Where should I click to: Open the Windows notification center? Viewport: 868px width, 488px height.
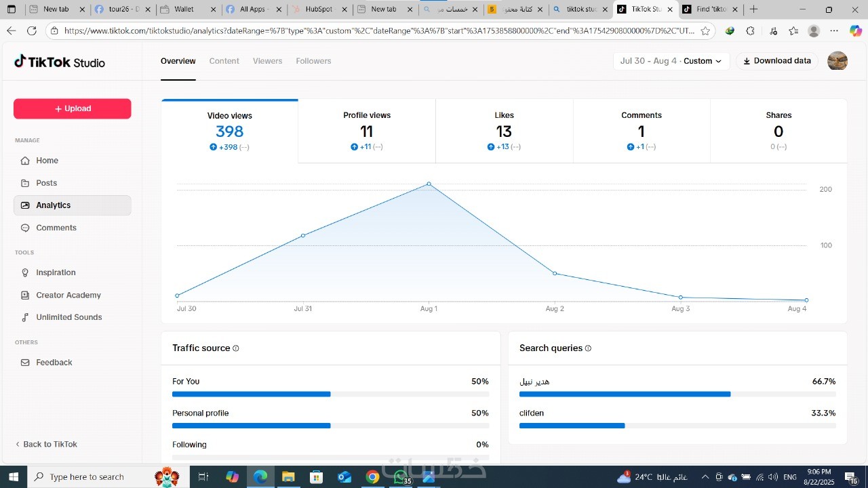coord(852,477)
